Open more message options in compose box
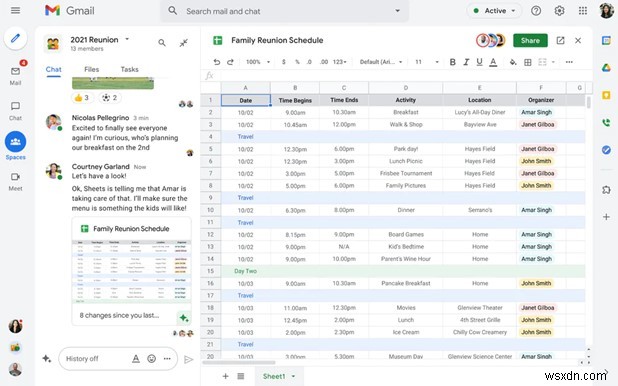This screenshot has height=386, width=618. coord(167,359)
